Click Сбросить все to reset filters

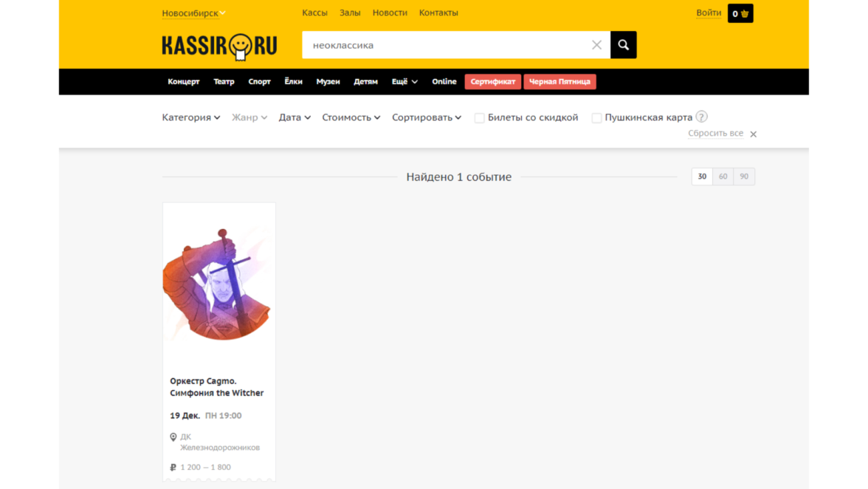click(x=715, y=134)
